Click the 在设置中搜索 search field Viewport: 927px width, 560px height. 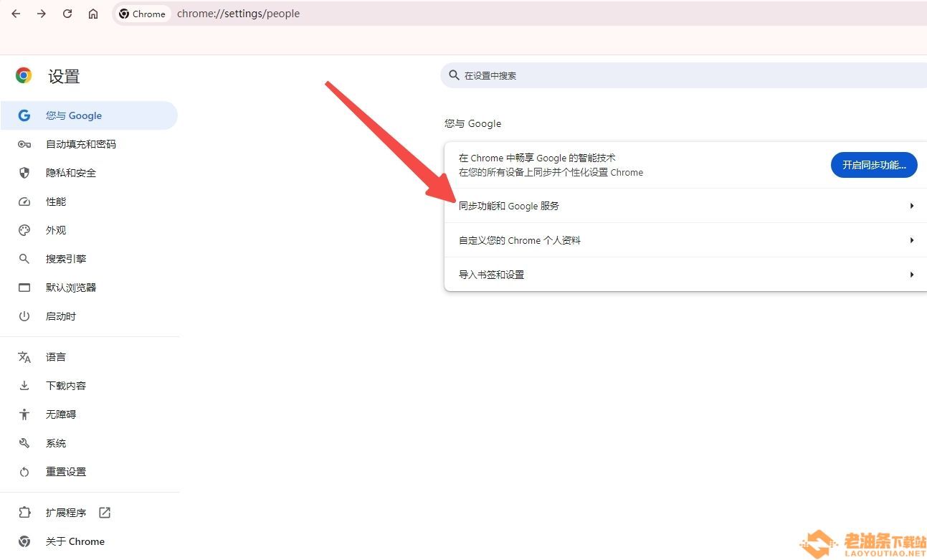(684, 75)
